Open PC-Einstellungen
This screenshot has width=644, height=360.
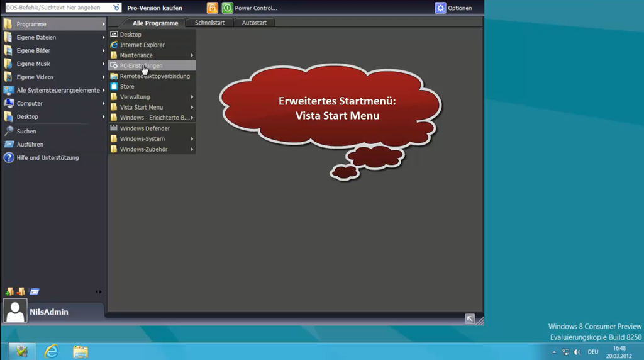click(152, 65)
